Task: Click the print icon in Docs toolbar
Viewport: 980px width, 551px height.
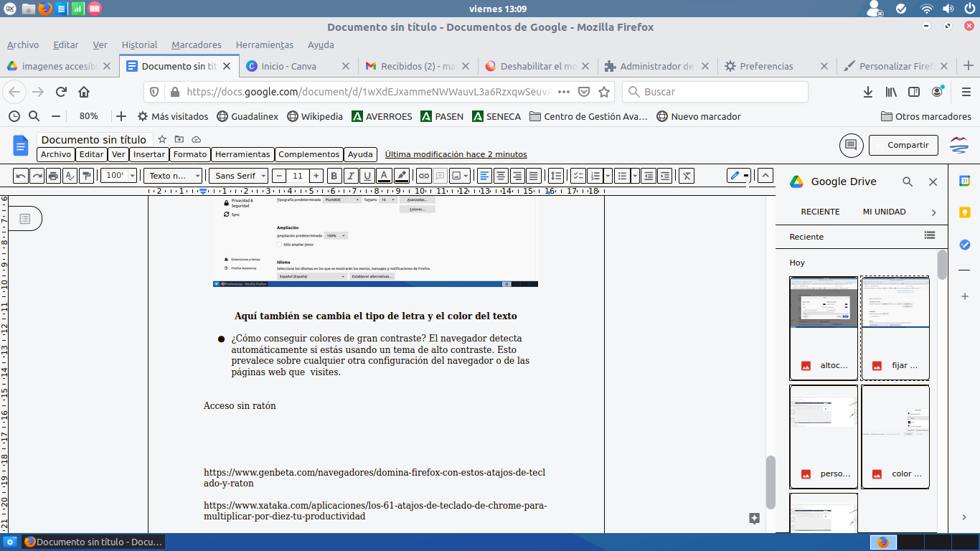Action: point(53,176)
